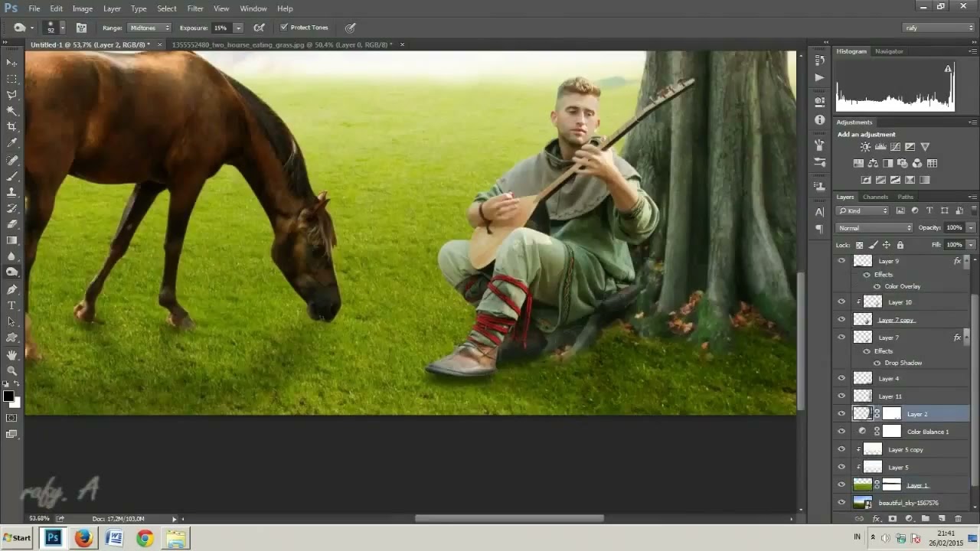Hide Layer 4 visibility eye
Image resolution: width=980 pixels, height=551 pixels.
coord(841,378)
